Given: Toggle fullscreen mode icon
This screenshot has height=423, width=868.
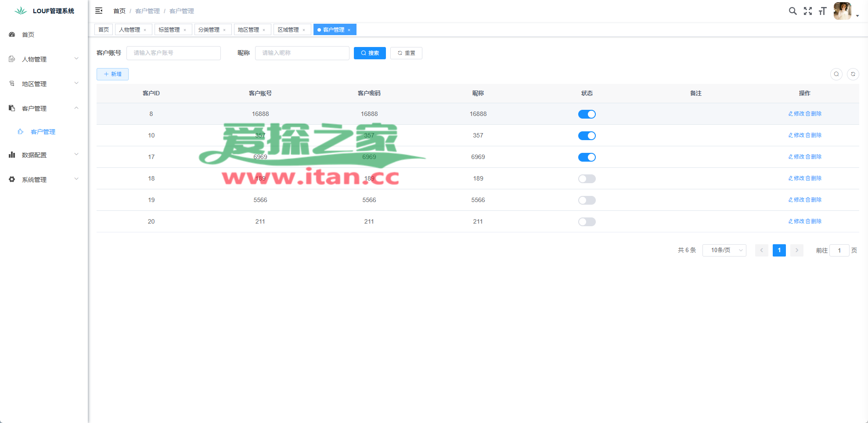Looking at the screenshot, I should 807,11.
